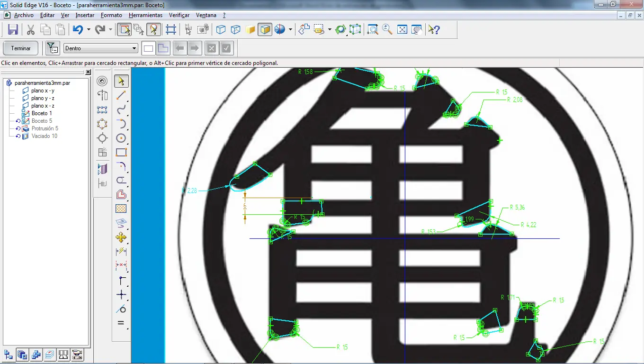Expand the redo history dropdown arrow
The height and width of the screenshot is (364, 644).
pyautogui.click(x=111, y=30)
